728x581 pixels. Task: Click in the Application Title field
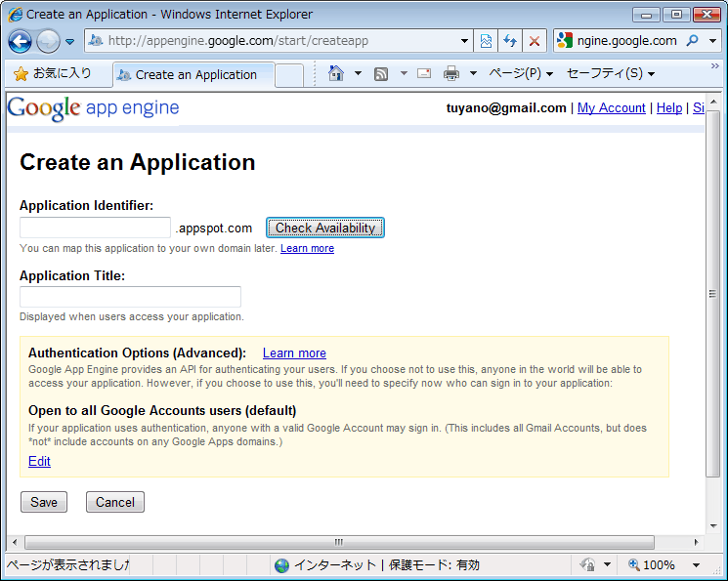click(x=130, y=297)
